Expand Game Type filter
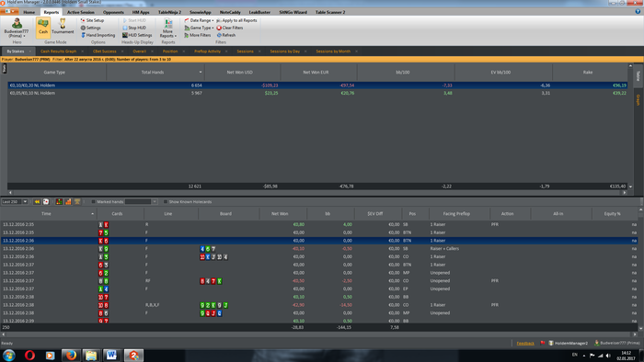The image size is (644, 362). pos(199,28)
